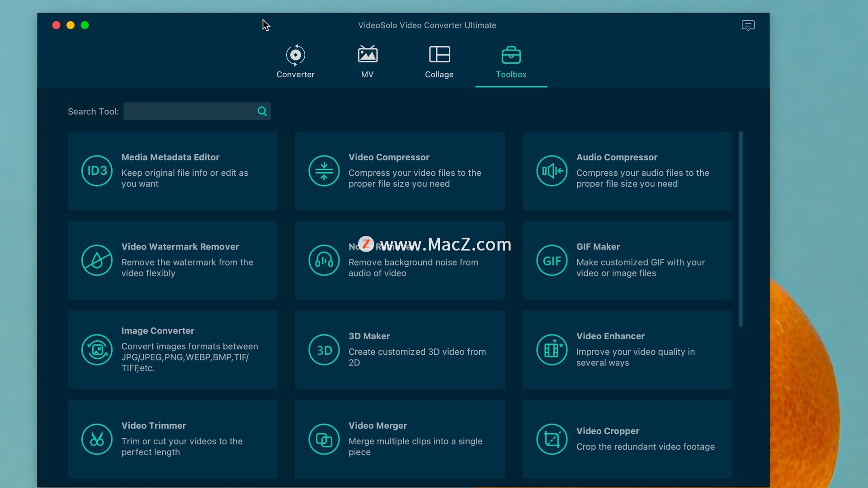Open Image Converter tool title
This screenshot has width=868, height=488.
tap(158, 331)
